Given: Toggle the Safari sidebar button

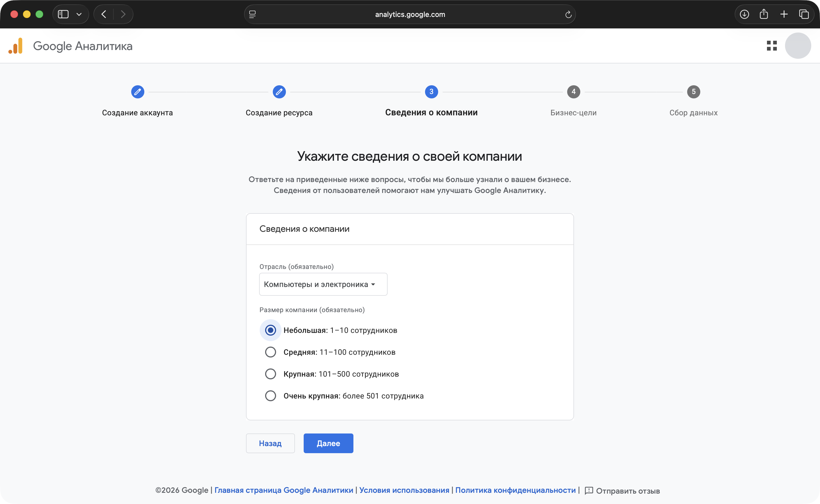Looking at the screenshot, I should [x=63, y=14].
